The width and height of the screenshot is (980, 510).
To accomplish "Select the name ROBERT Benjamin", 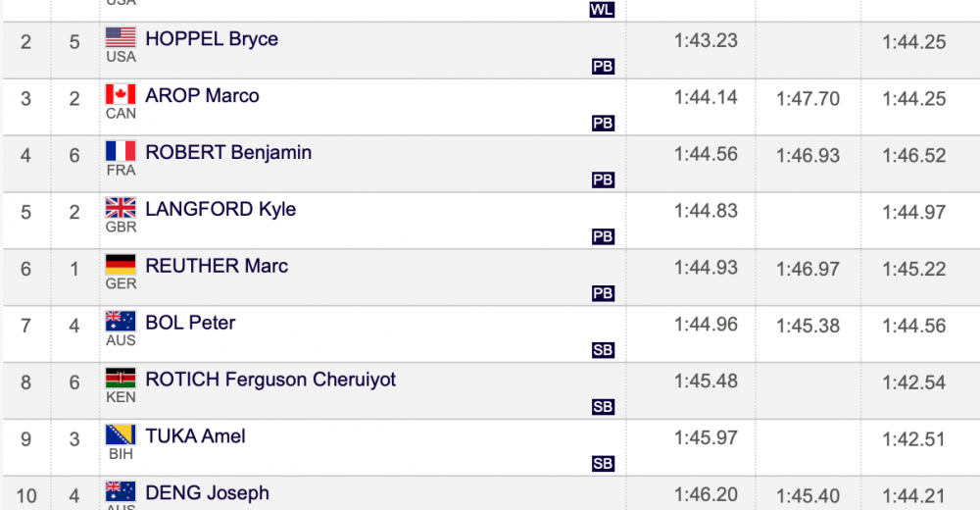I will 228,153.
